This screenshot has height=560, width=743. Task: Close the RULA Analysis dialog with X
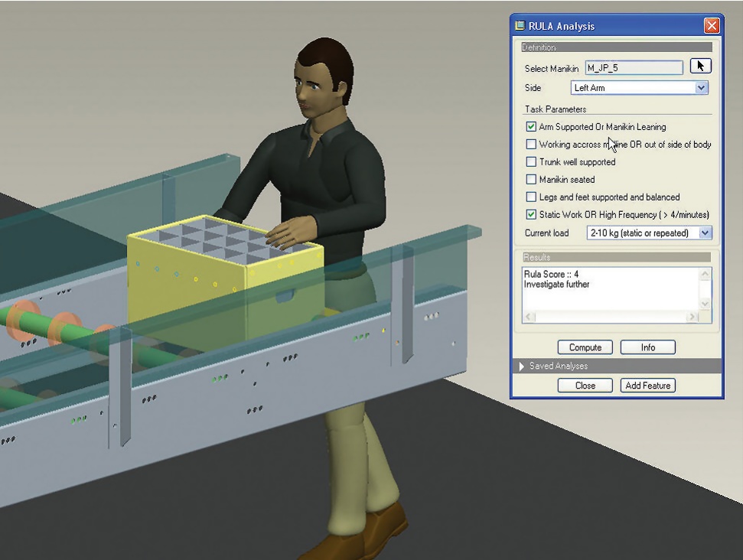click(x=712, y=26)
